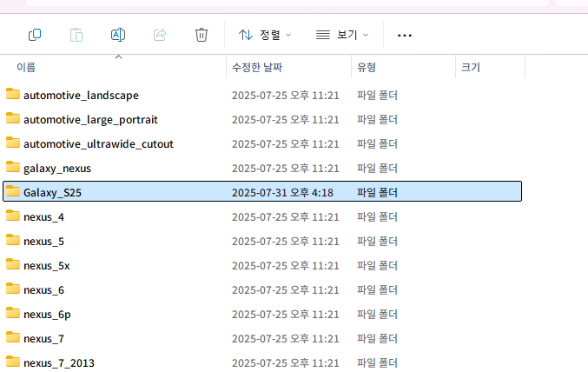This screenshot has height=372, width=588.
Task: Click 파일 폴더 type in nexus_7 row
Action: [377, 339]
